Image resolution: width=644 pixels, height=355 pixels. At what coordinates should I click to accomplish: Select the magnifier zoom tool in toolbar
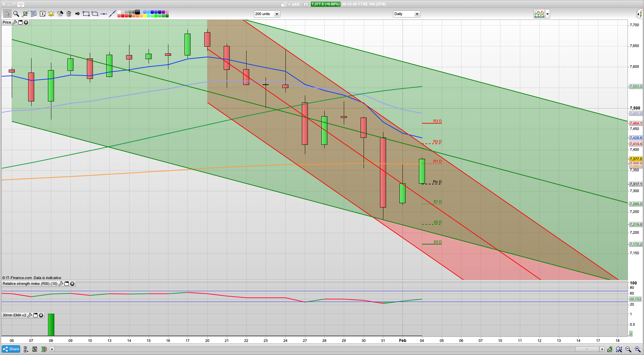coord(16,14)
